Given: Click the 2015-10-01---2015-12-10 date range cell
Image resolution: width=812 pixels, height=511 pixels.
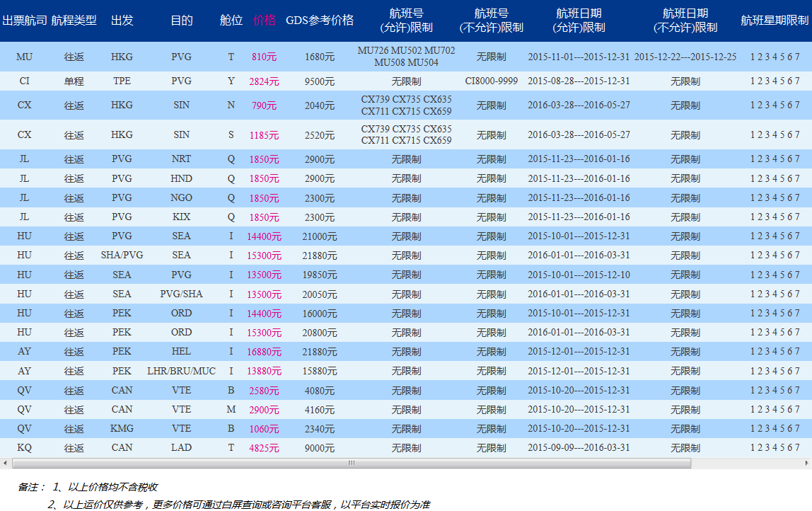Looking at the screenshot, I should pyautogui.click(x=579, y=275).
